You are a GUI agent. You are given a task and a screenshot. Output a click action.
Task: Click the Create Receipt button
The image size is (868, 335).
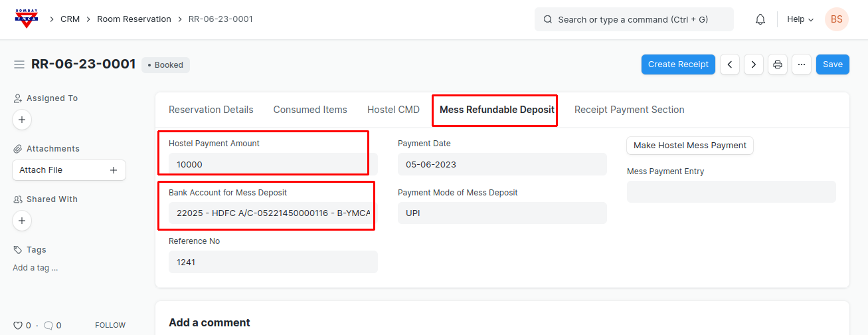pyautogui.click(x=678, y=64)
